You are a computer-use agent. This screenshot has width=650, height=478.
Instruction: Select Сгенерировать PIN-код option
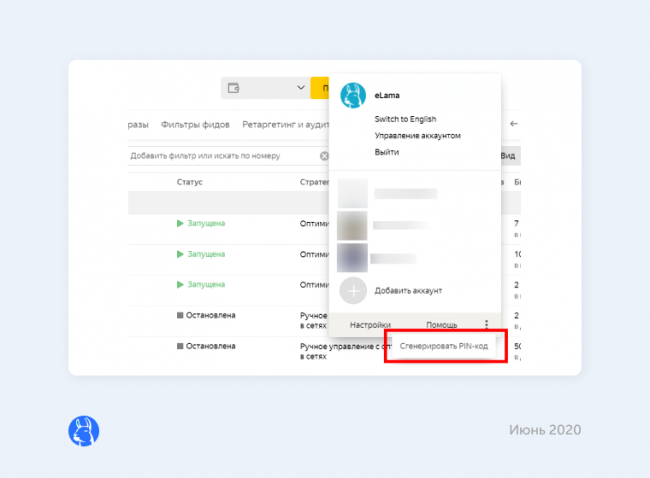click(x=446, y=346)
